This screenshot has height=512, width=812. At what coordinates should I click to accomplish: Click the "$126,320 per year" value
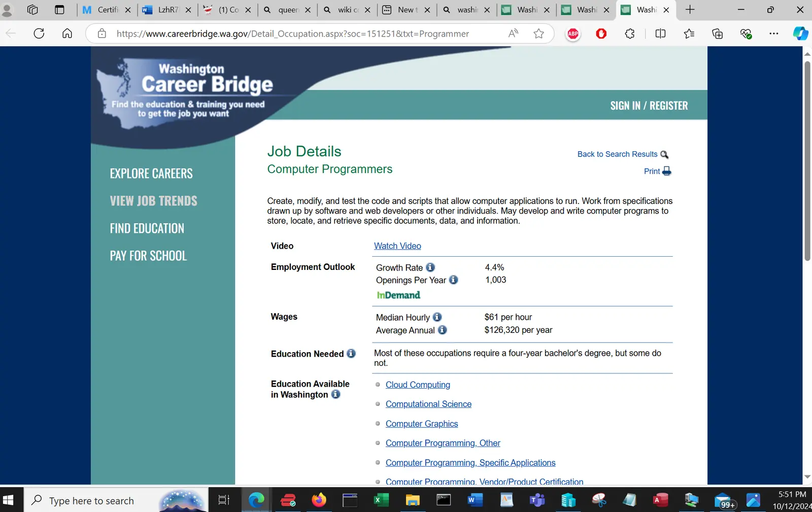[x=518, y=330]
